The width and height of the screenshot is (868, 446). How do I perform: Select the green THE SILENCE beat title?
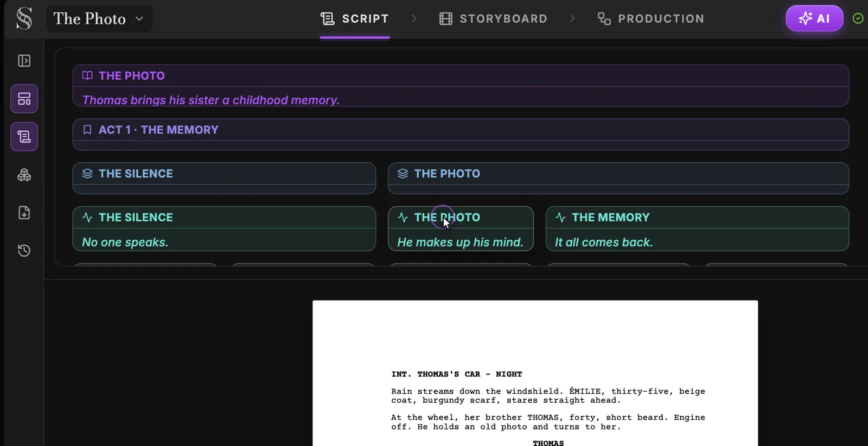136,218
